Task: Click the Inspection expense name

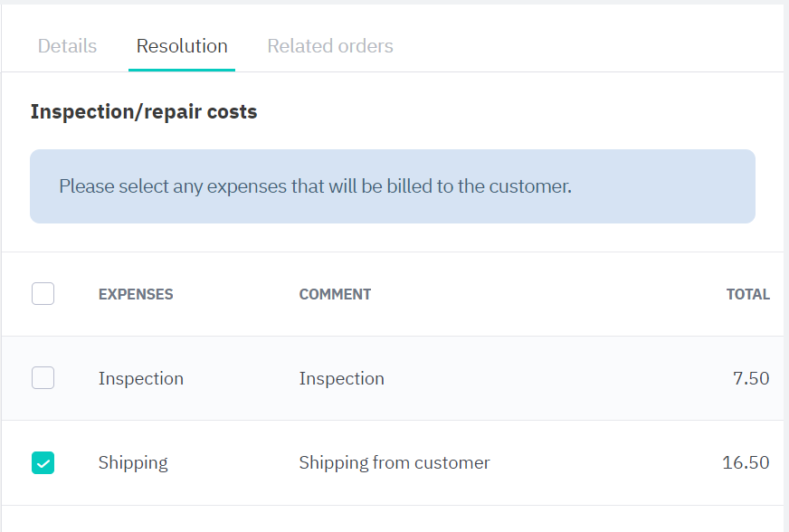Action: [x=141, y=378]
